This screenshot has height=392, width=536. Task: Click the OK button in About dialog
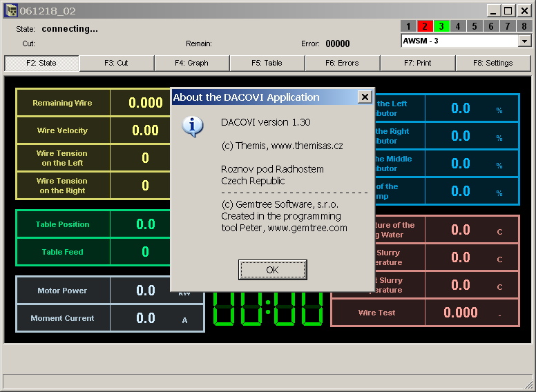tap(272, 270)
